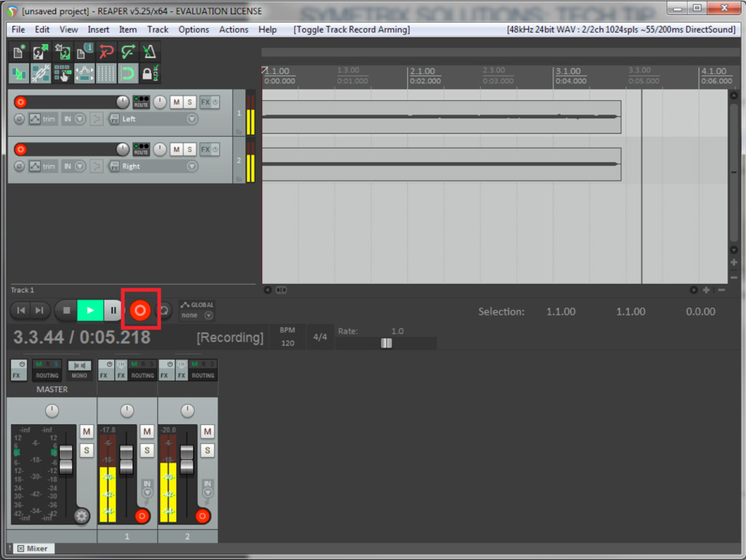Toggle record arm on the Left track
This screenshot has width=746, height=560.
[x=21, y=102]
